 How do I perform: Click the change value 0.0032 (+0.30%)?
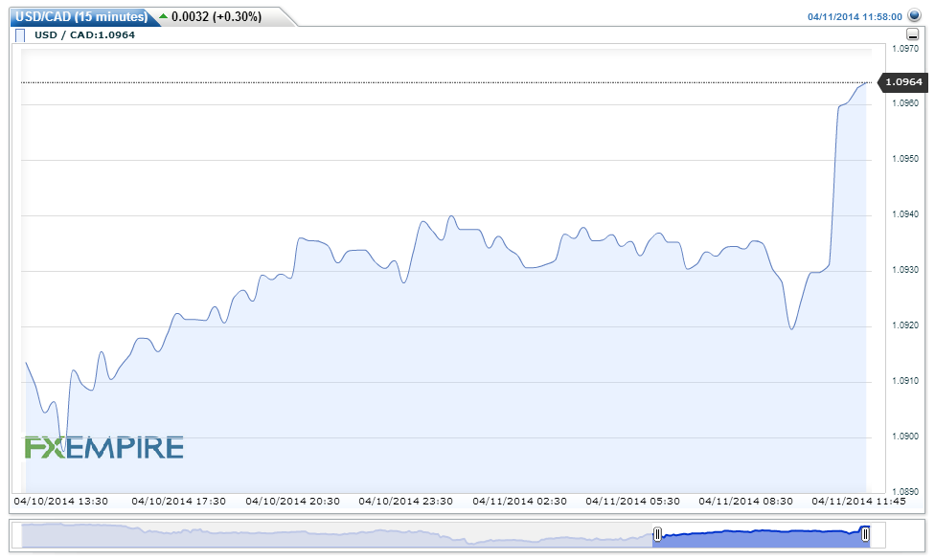click(x=217, y=16)
